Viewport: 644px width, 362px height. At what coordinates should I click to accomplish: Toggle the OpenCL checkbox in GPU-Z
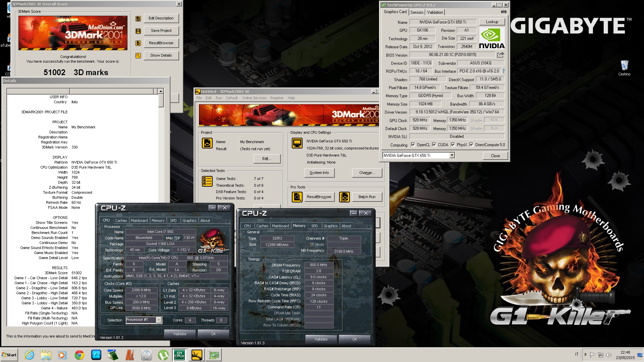413,145
